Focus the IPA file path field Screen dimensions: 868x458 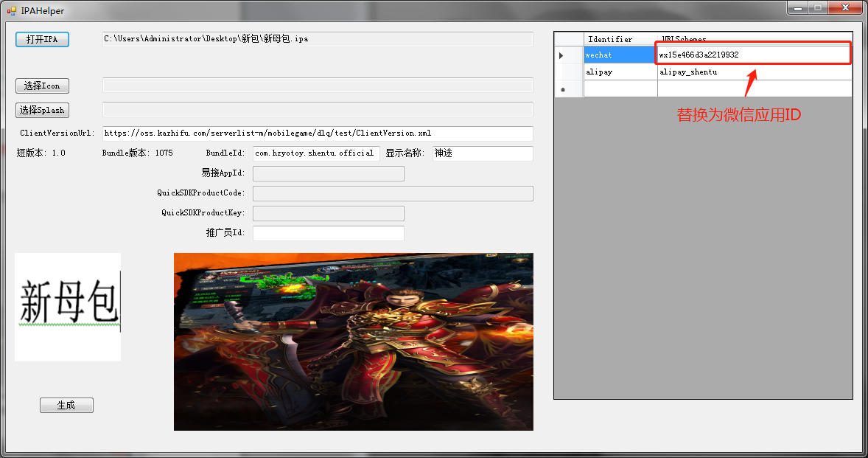[x=318, y=39]
